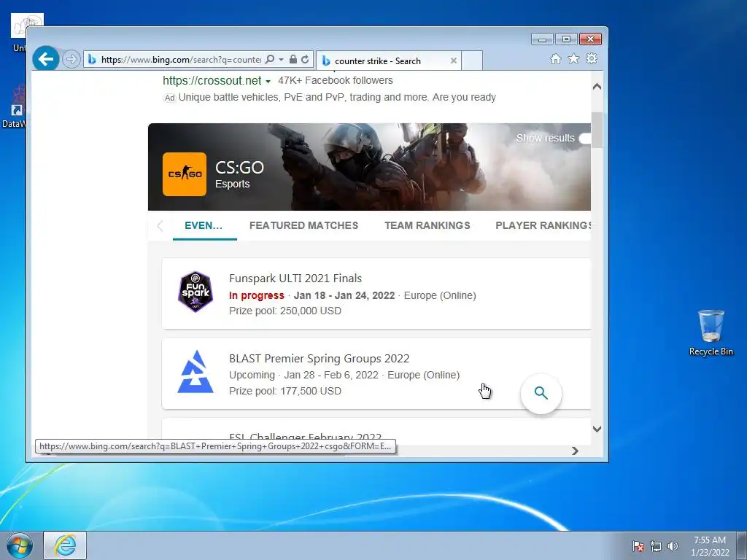Refresh the page with the reload icon

(x=305, y=60)
